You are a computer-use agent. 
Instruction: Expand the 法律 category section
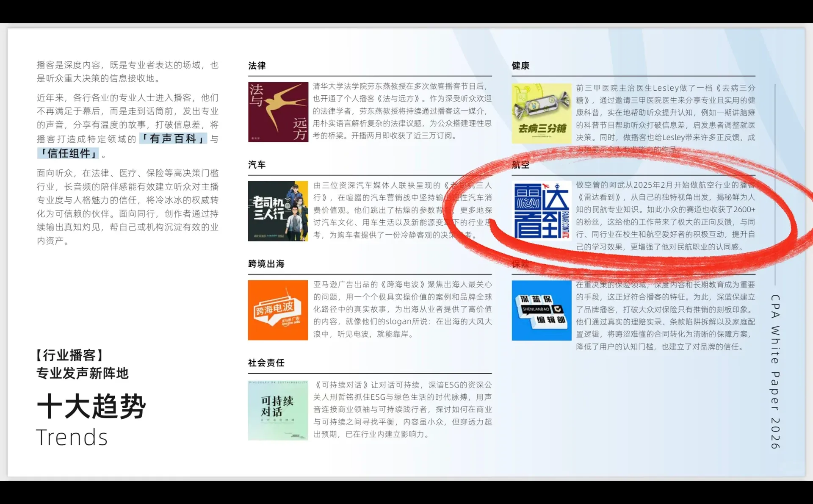tap(256, 66)
